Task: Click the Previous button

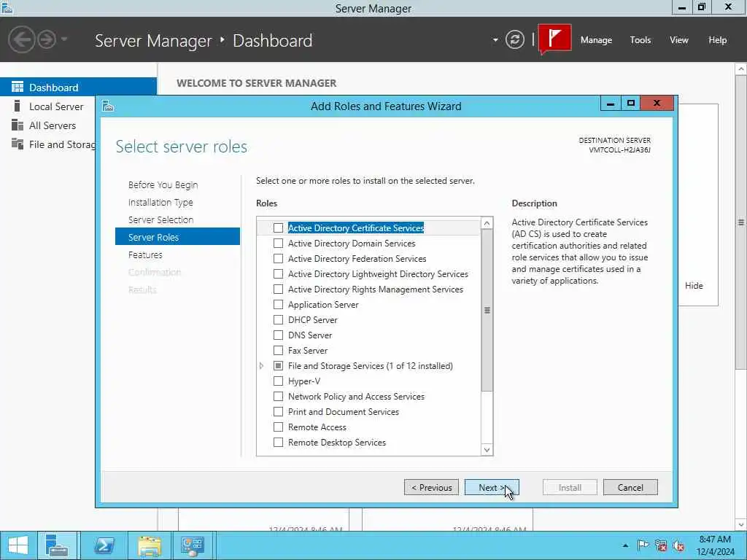Action: pyautogui.click(x=431, y=487)
